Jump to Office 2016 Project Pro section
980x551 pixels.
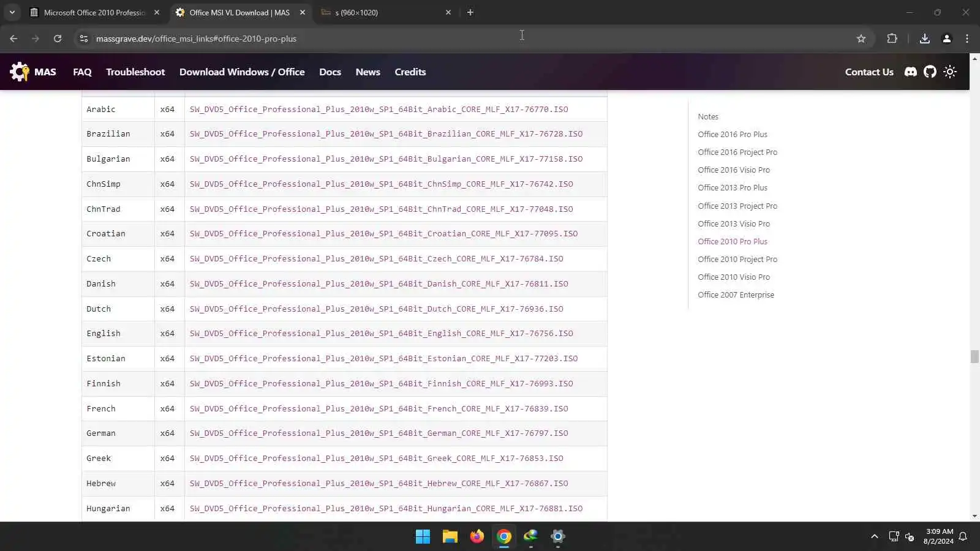[x=737, y=152]
